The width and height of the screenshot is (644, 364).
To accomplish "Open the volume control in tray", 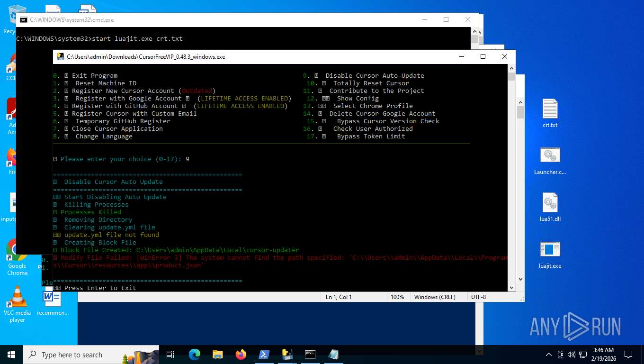I will coord(572,355).
